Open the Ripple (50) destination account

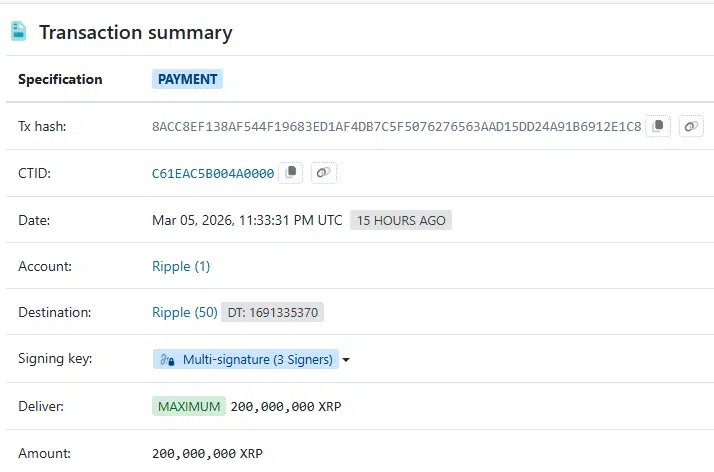184,312
